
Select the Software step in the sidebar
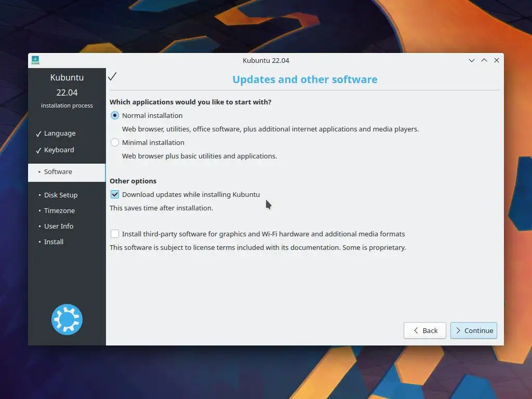pyautogui.click(x=67, y=172)
